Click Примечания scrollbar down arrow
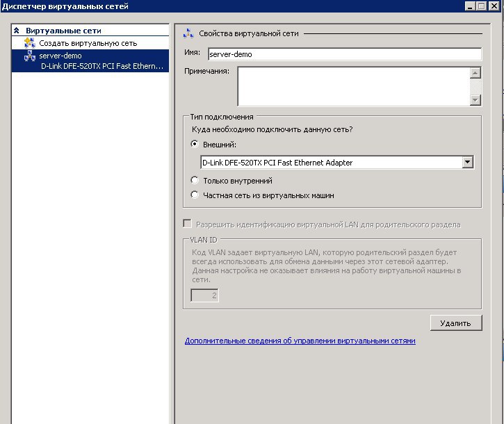 click(475, 100)
